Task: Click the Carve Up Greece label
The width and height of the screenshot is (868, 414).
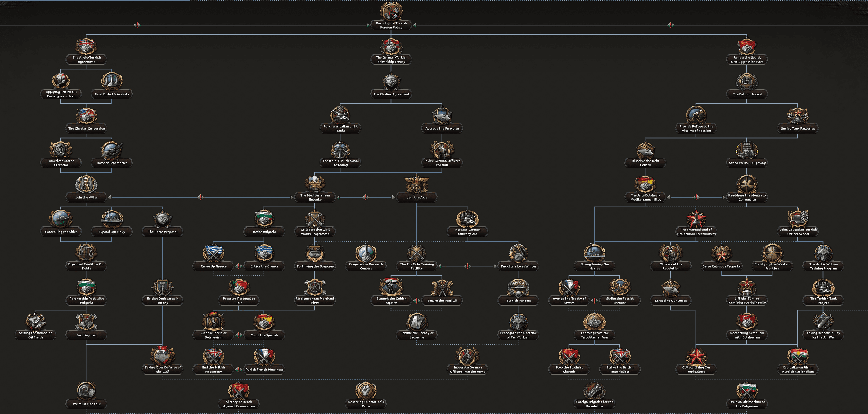Action: click(x=214, y=266)
